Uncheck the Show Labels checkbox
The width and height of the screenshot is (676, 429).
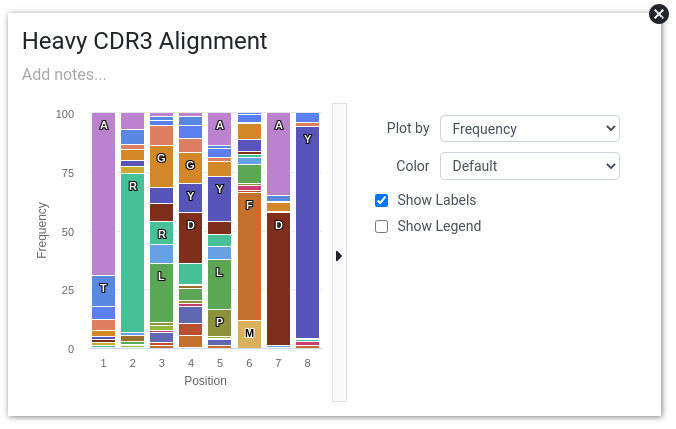pyautogui.click(x=382, y=200)
